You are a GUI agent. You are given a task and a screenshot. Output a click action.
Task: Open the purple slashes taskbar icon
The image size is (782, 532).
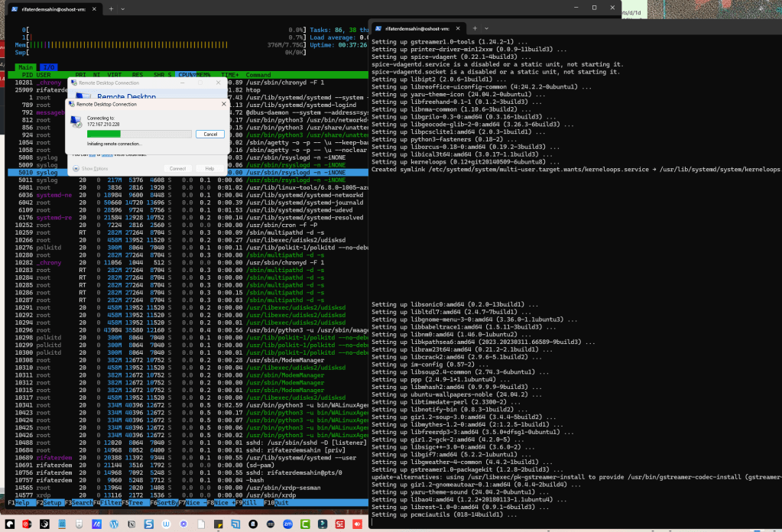point(97,524)
